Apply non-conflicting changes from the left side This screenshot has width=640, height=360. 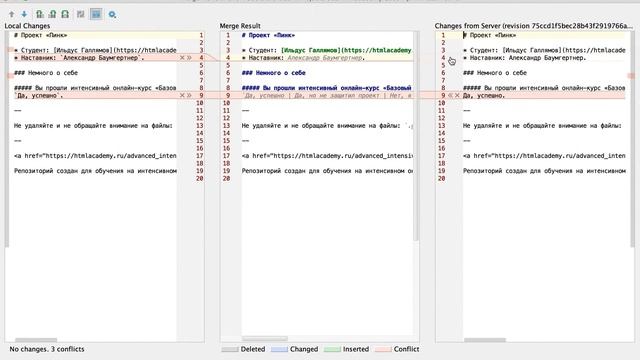40,14
